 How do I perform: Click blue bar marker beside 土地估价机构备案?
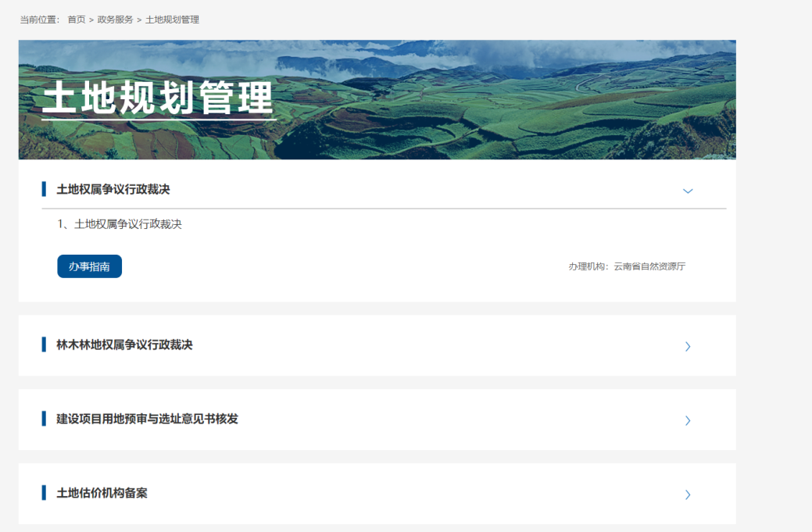[x=44, y=493]
